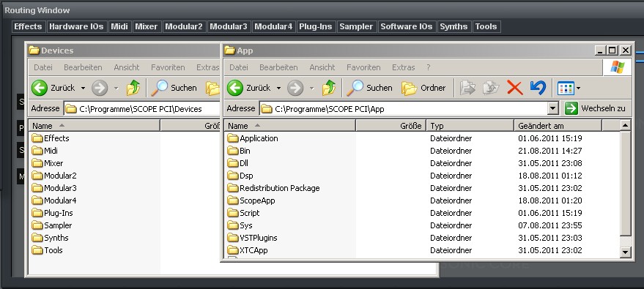Click the green Back arrow in App window
This screenshot has height=289, width=644.
(x=235, y=88)
